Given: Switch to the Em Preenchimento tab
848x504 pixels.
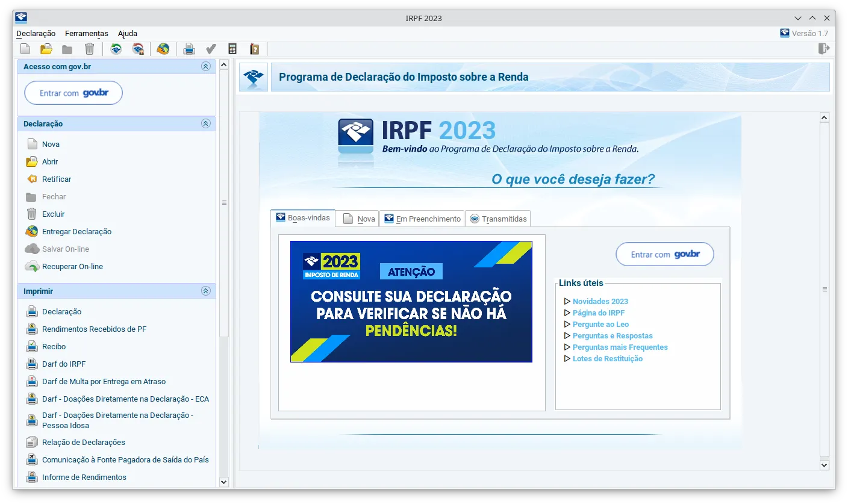Looking at the screenshot, I should click(x=422, y=219).
